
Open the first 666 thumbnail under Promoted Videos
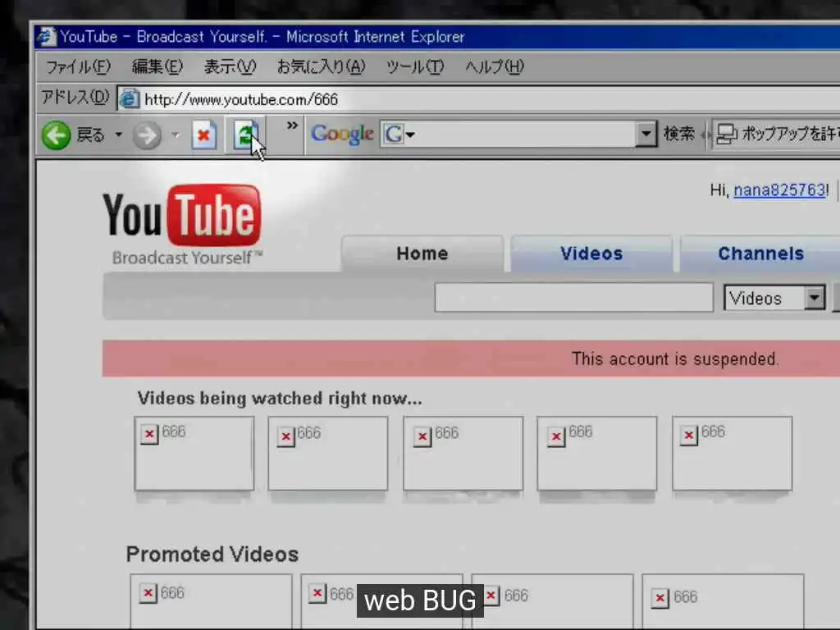click(x=211, y=601)
